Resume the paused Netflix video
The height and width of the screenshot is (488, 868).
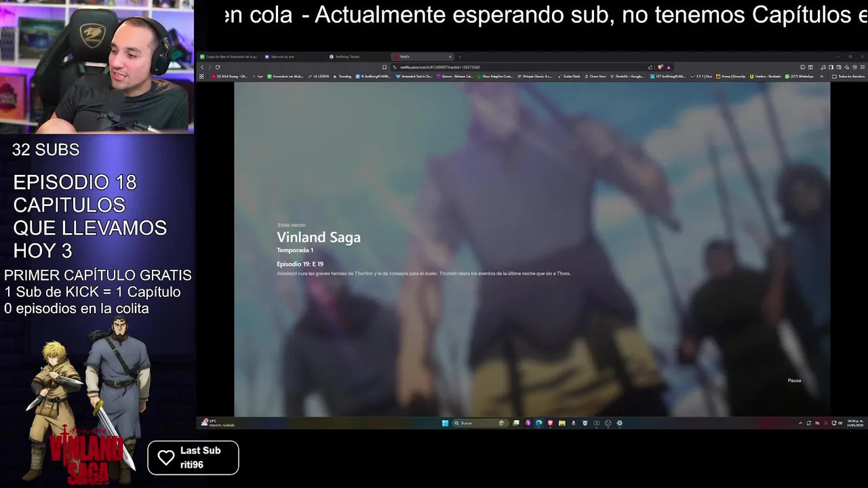(x=532, y=249)
